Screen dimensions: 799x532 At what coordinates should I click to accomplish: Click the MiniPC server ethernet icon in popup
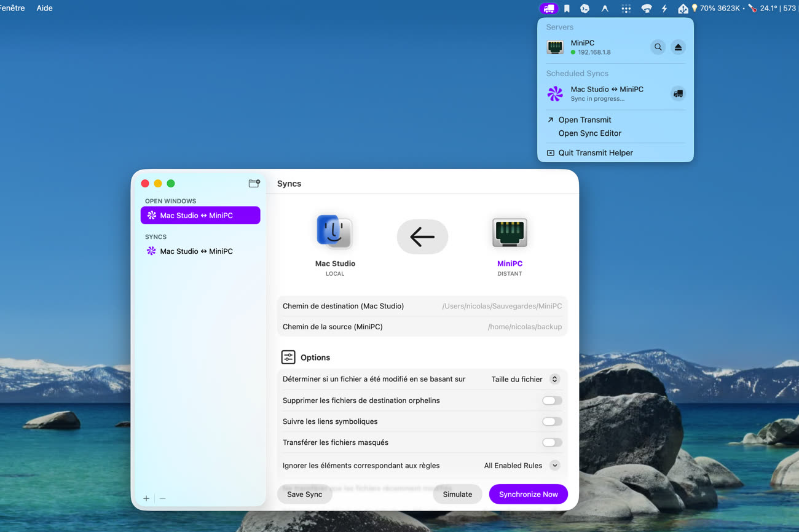tap(555, 47)
